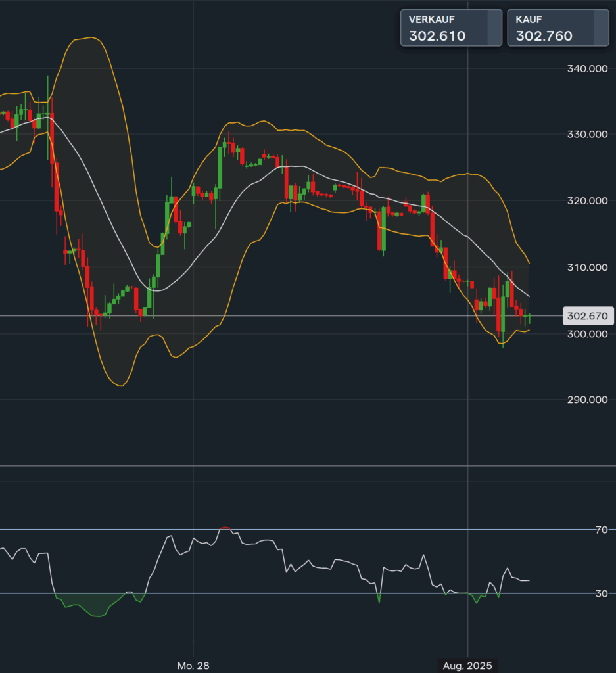This screenshot has height=673, width=616.
Task: Select the Mo. 28 date marker
Action: 193,666
